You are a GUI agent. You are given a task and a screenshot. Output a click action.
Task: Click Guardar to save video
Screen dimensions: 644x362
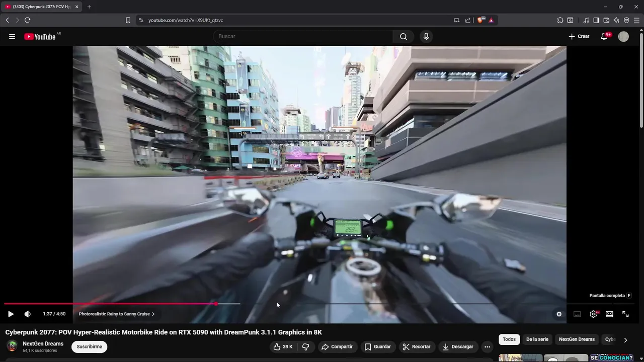(x=378, y=346)
